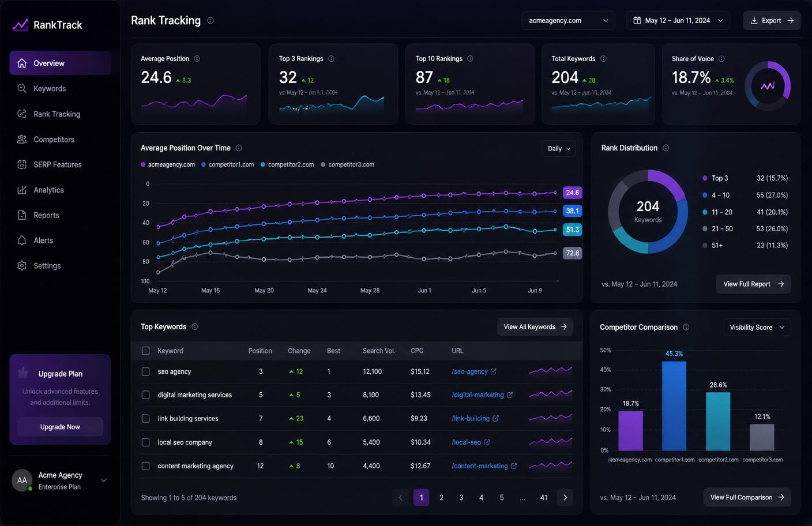Click info icon next to Top 10 Rankings
Image resolution: width=812 pixels, height=526 pixels.
[470, 59]
